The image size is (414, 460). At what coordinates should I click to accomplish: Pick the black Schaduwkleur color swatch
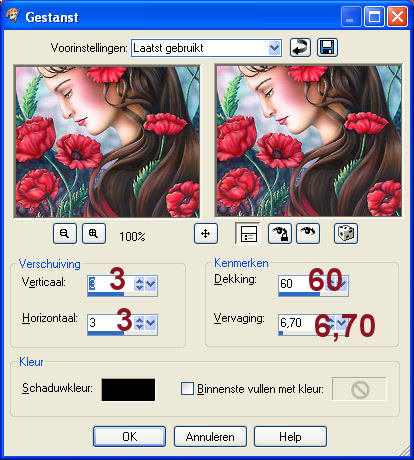click(x=128, y=389)
